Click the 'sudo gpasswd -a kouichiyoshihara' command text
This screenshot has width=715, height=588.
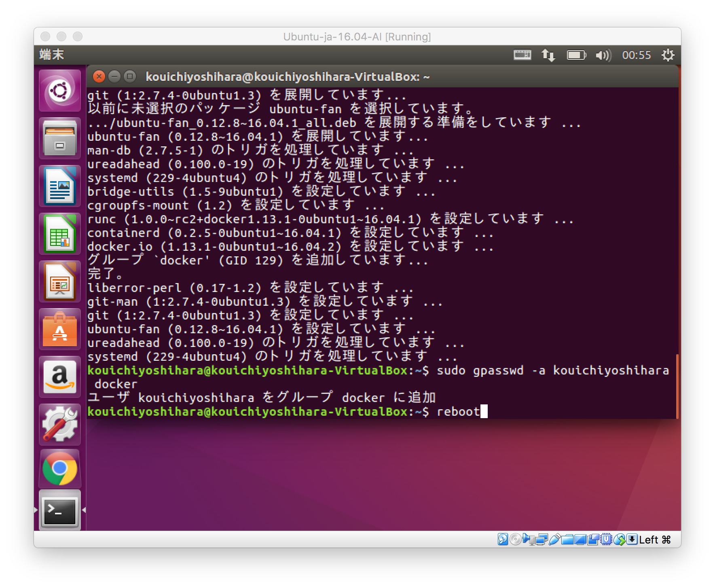point(553,370)
